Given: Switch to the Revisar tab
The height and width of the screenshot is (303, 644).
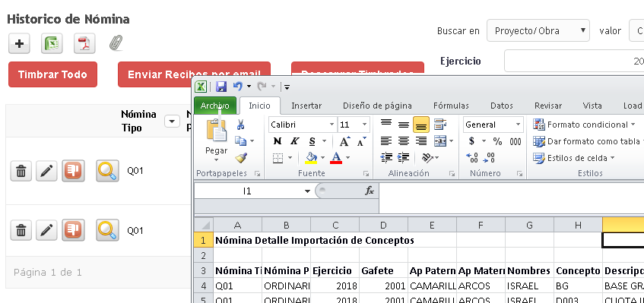Looking at the screenshot, I should (548, 106).
